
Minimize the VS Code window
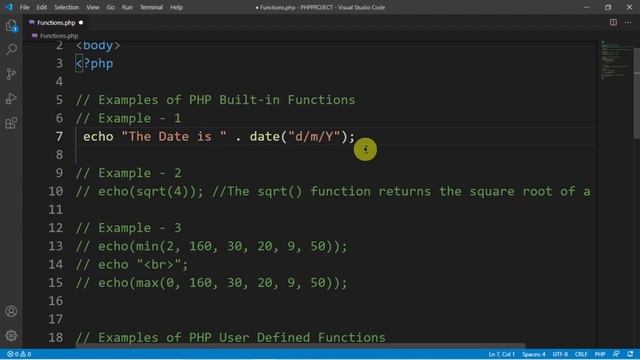tap(587, 7)
